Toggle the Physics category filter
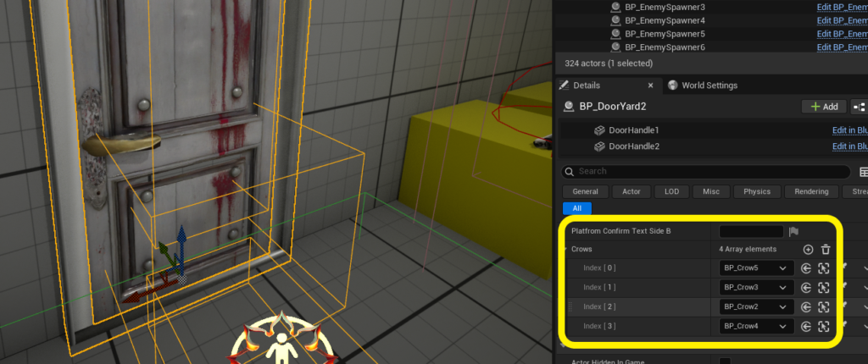 tap(756, 191)
